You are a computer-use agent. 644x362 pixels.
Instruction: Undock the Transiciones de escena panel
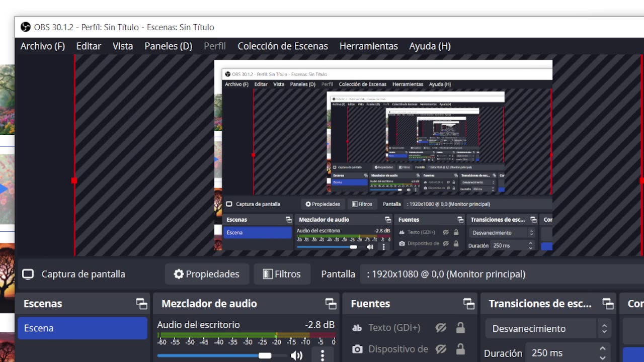click(608, 304)
